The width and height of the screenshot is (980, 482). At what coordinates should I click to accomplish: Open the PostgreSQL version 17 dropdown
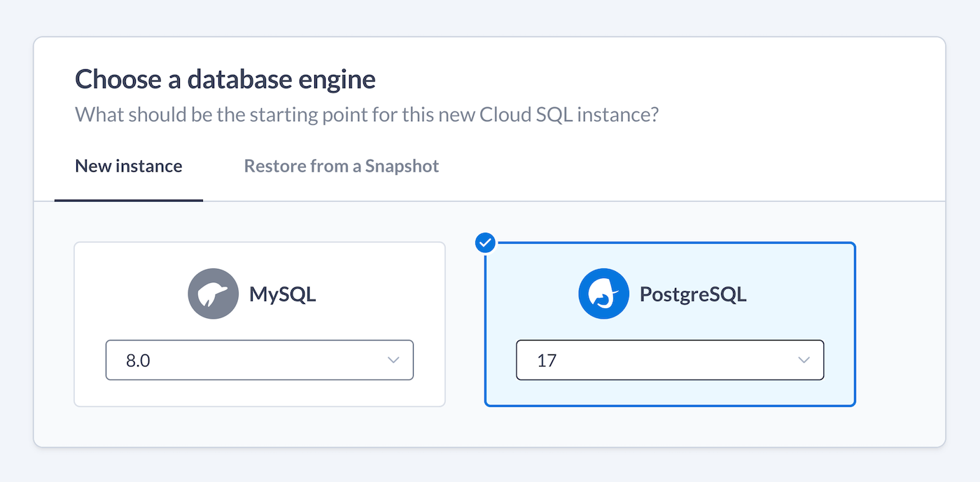tap(670, 360)
